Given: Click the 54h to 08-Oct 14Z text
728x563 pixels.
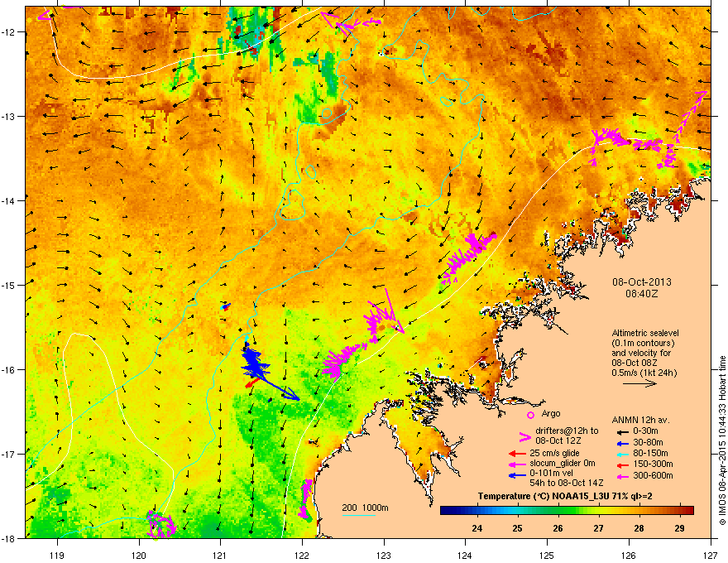Looking at the screenshot, I should 566,483.
